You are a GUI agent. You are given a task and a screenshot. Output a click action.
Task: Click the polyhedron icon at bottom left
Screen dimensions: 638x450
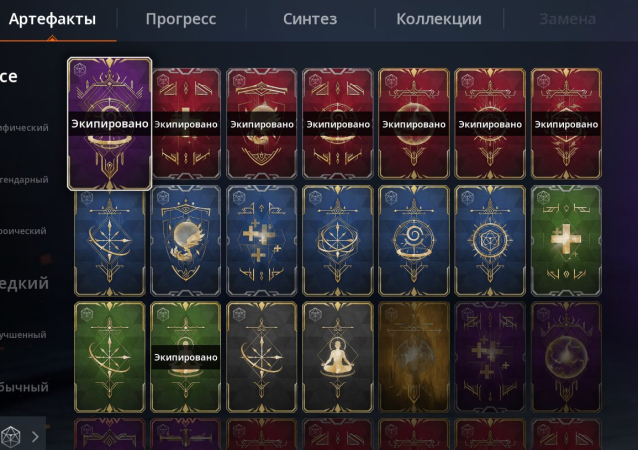point(10,437)
